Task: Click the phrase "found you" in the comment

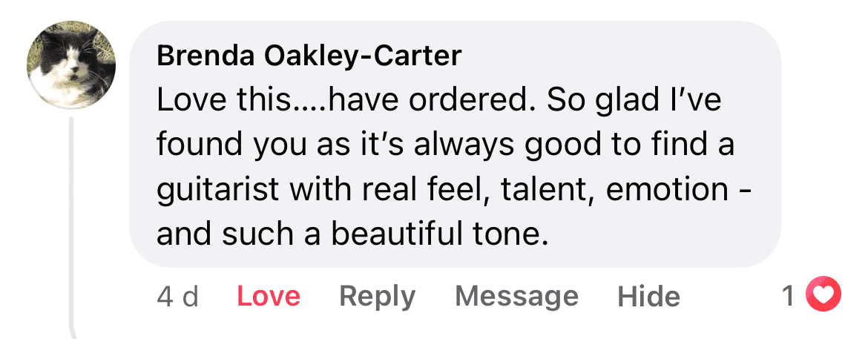Action: (x=221, y=145)
